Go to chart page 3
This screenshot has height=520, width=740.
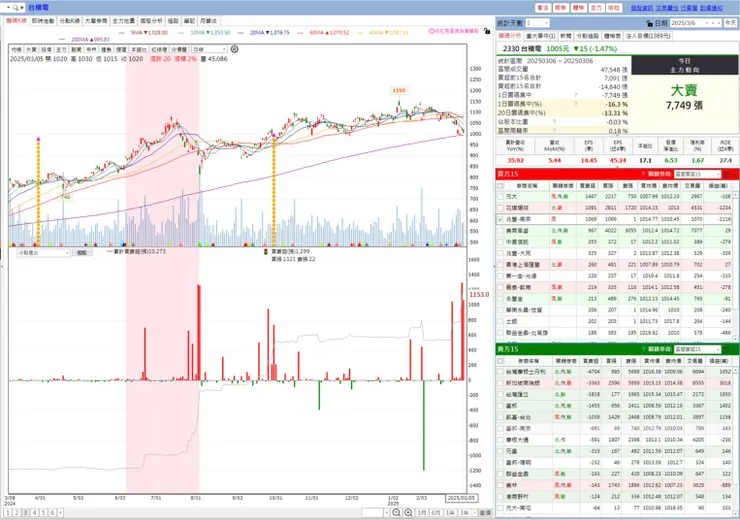coord(25,512)
